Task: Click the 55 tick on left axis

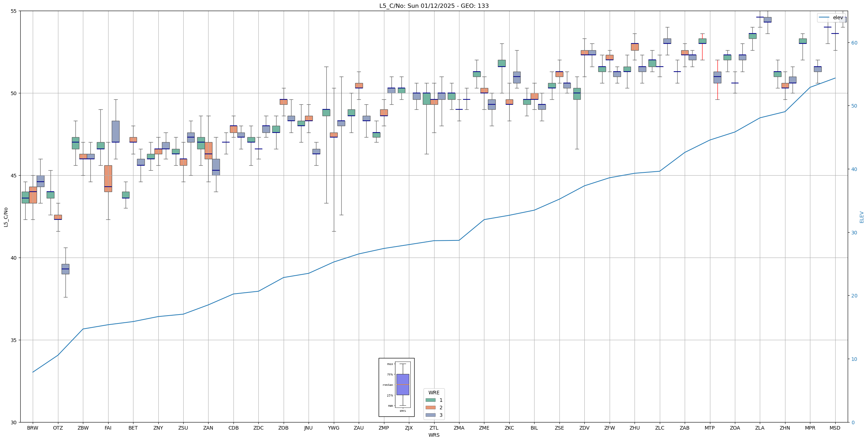Action: point(14,11)
